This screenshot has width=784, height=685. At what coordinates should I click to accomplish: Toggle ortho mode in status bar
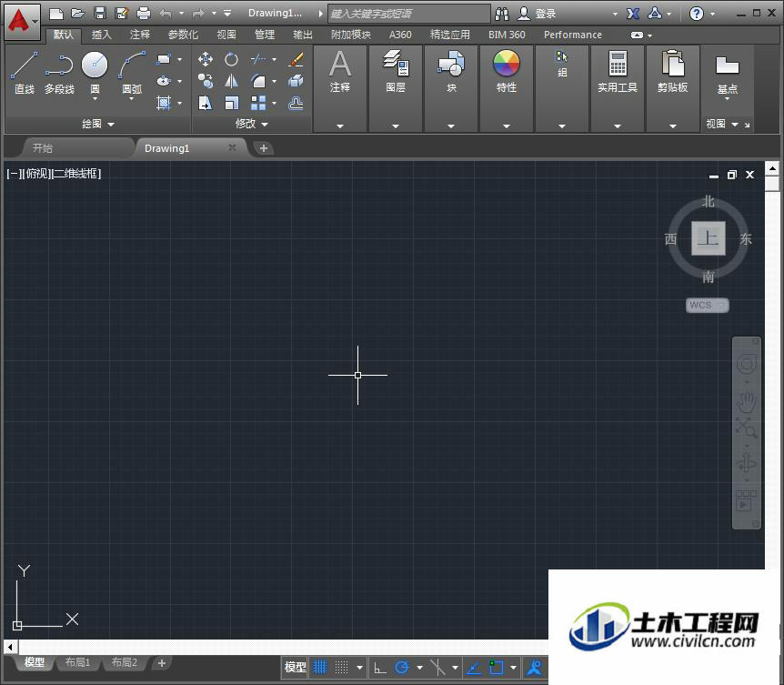click(x=380, y=667)
